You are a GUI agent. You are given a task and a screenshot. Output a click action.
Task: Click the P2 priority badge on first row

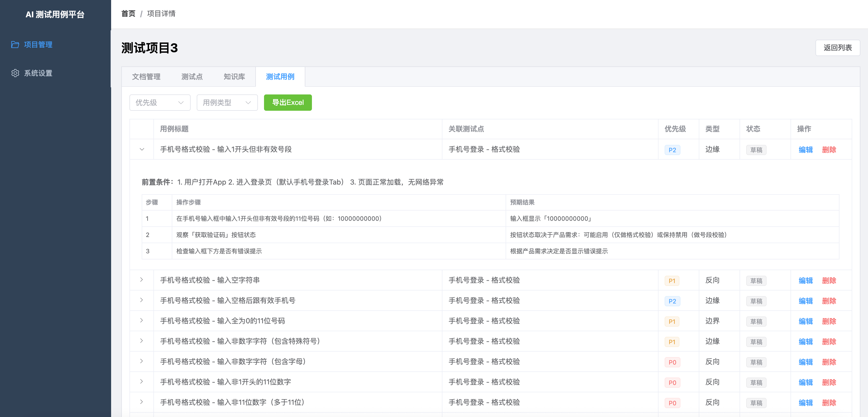(x=672, y=150)
